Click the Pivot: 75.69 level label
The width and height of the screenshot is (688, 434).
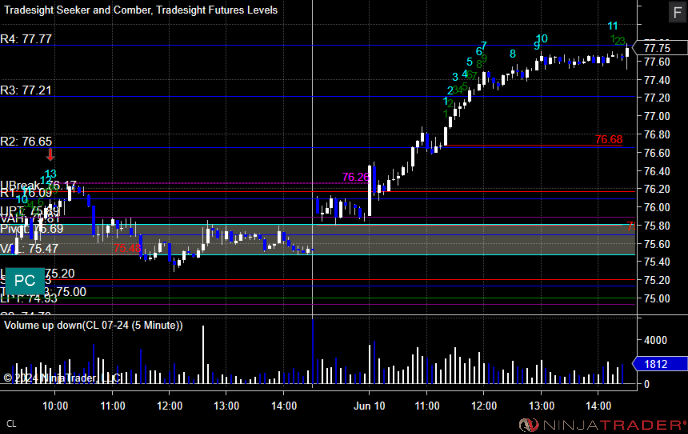[32, 229]
